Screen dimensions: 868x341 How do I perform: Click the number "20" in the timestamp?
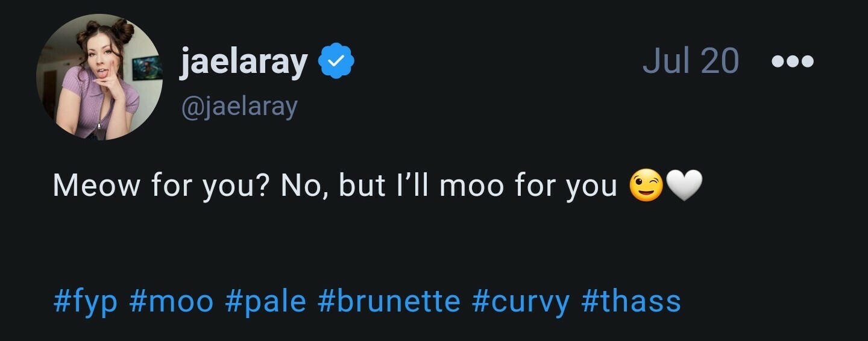pyautogui.click(x=717, y=61)
